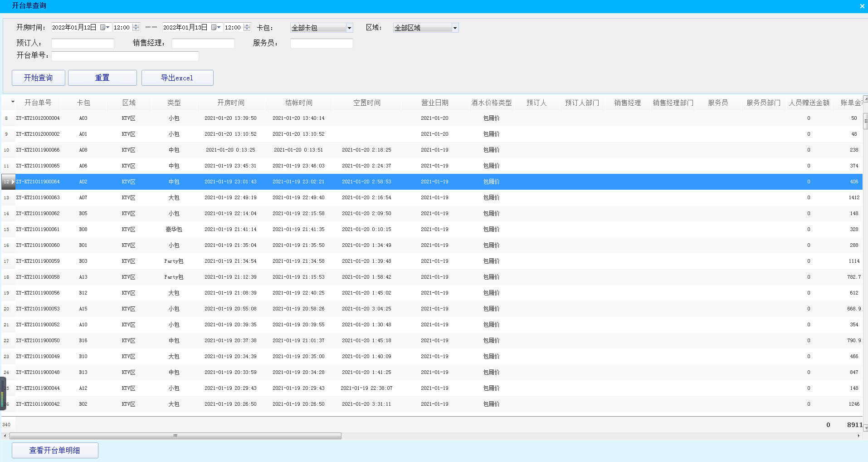Click the 导出excel button

(177, 78)
